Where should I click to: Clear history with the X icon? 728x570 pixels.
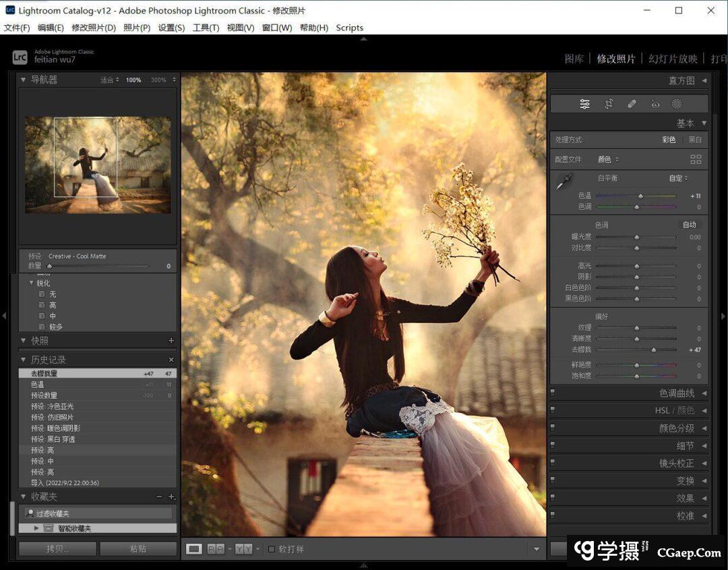171,360
